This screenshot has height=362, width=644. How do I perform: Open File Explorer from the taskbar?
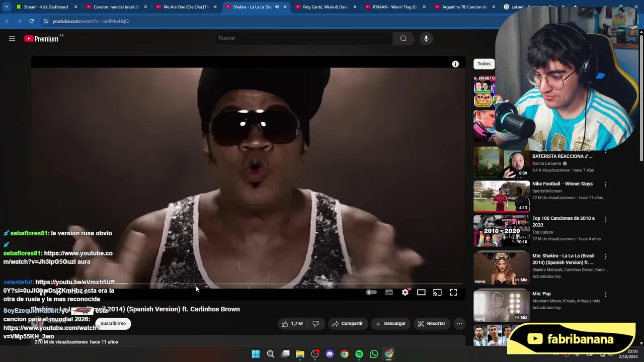coord(300,354)
